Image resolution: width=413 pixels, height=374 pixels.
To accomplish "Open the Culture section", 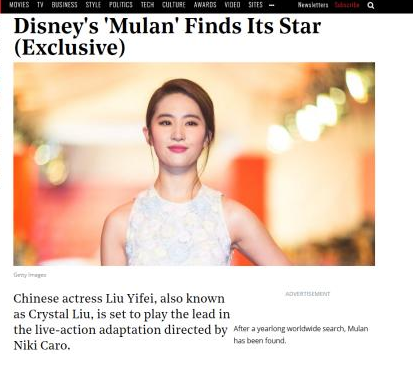I will click(174, 5).
